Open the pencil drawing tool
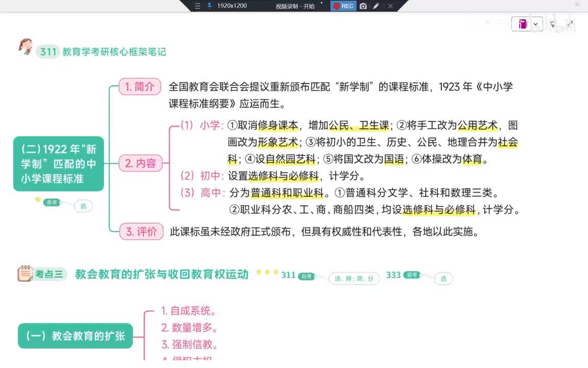Viewport: 588px width, 368px height. 376,6
